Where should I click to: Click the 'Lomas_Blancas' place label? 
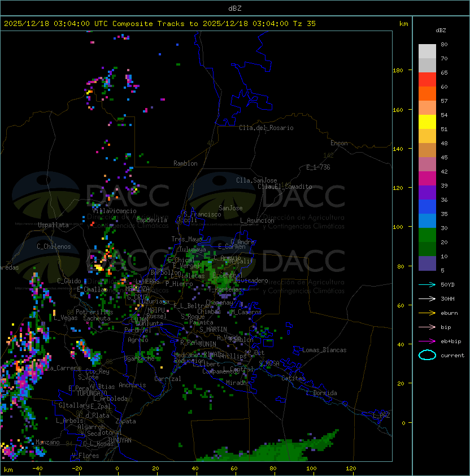pos(324,350)
